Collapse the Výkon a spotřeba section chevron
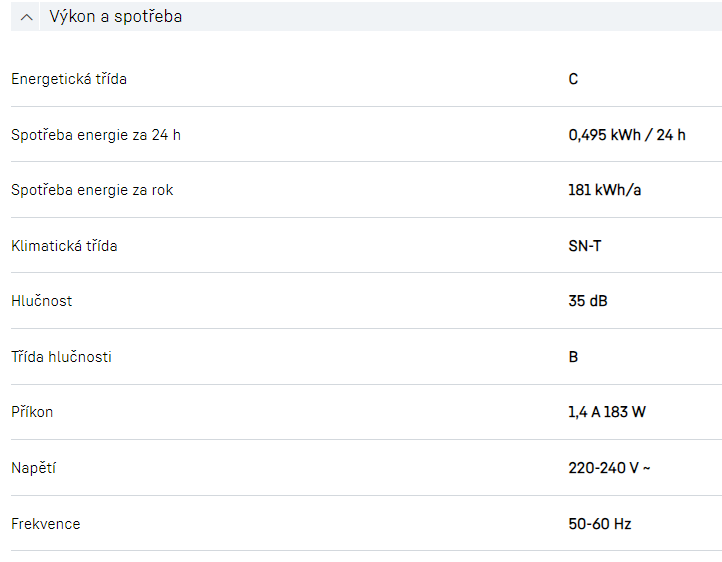 27,17
